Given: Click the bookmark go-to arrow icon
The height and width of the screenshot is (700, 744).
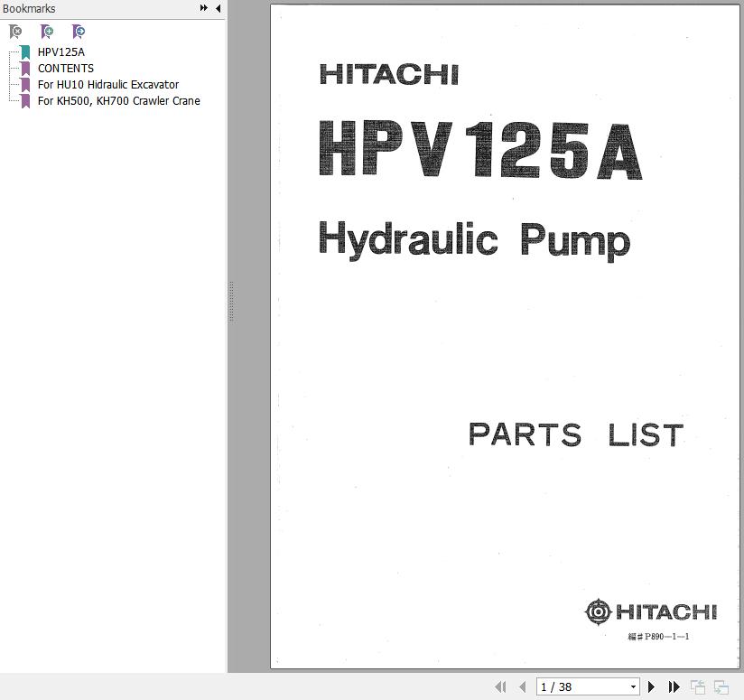Looking at the screenshot, I should (x=79, y=32).
